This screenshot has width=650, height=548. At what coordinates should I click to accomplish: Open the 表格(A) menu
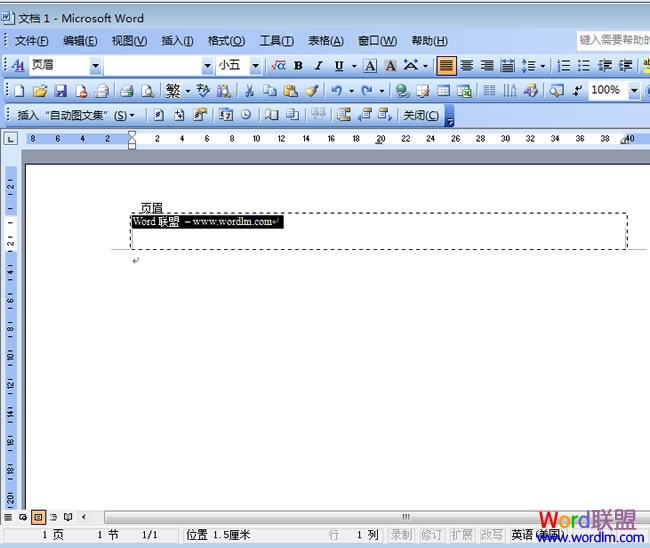tap(326, 41)
